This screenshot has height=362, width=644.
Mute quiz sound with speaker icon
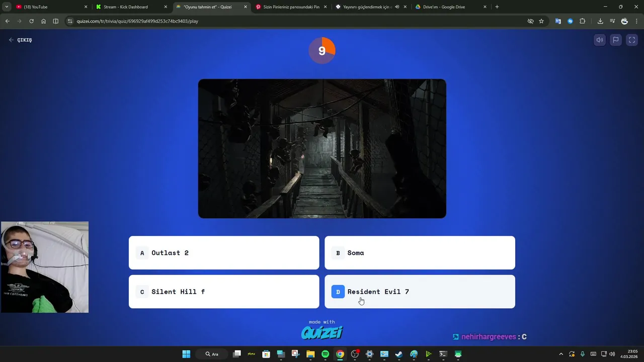pos(599,40)
